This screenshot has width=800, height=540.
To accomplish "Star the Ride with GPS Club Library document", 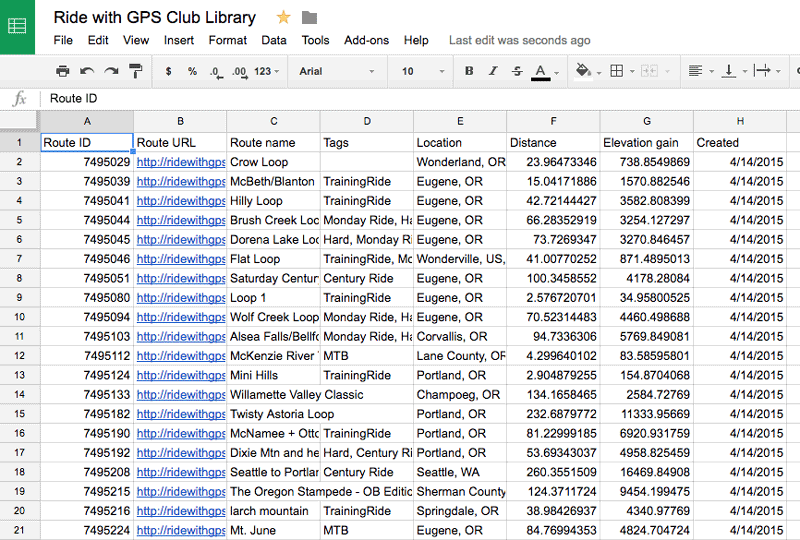I will pos(283,18).
